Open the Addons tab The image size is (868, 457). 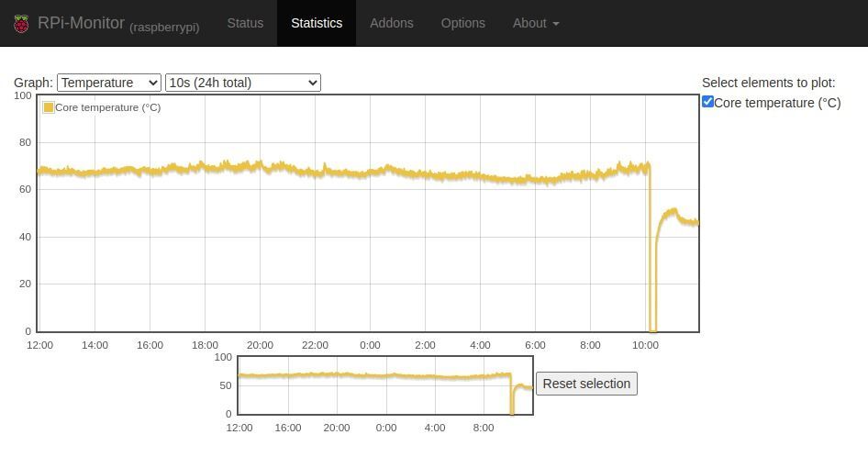392,23
